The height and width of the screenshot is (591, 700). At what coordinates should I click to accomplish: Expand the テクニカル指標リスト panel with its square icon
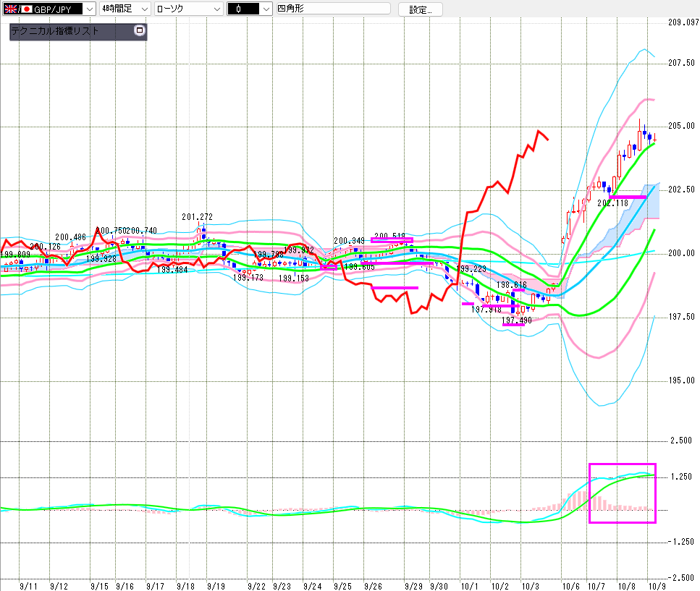pyautogui.click(x=140, y=31)
